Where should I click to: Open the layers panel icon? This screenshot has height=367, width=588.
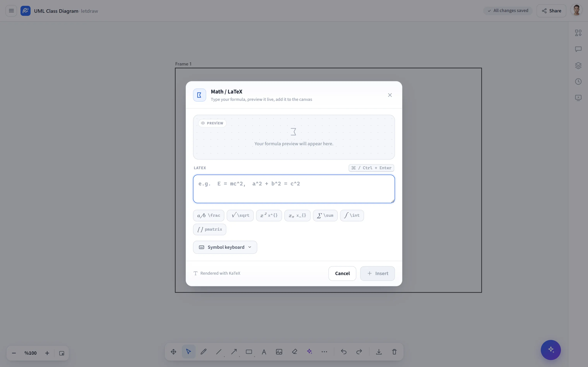pos(578,65)
